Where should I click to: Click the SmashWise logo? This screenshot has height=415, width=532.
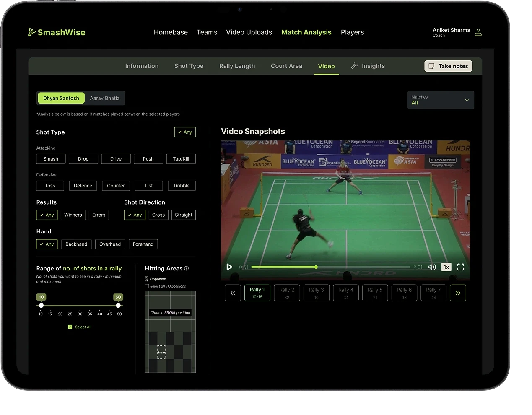57,32
